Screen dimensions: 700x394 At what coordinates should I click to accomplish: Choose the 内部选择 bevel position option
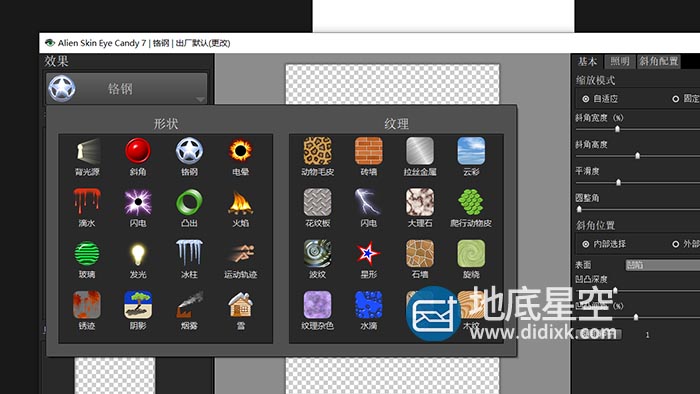(x=586, y=244)
